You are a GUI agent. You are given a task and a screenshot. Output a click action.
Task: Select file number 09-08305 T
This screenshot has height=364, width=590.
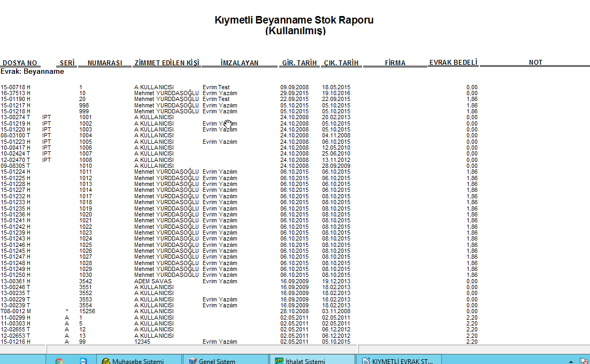(x=16, y=166)
